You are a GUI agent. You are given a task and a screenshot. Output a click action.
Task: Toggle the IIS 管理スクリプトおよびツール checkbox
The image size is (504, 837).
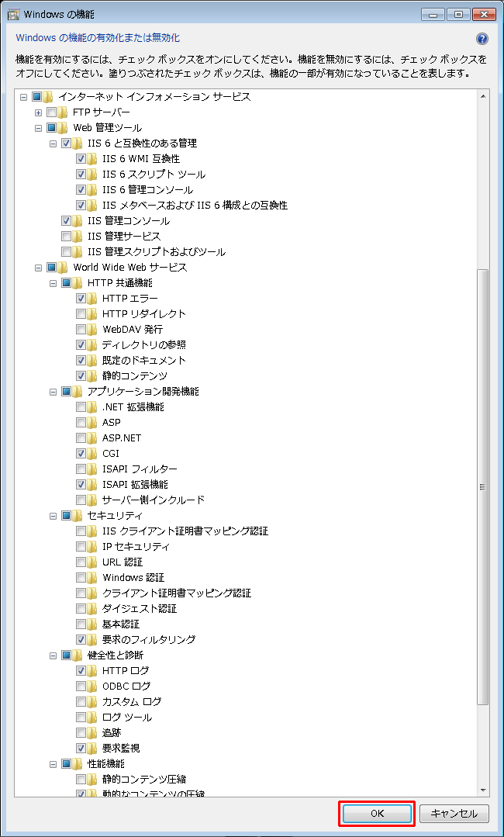pos(66,251)
